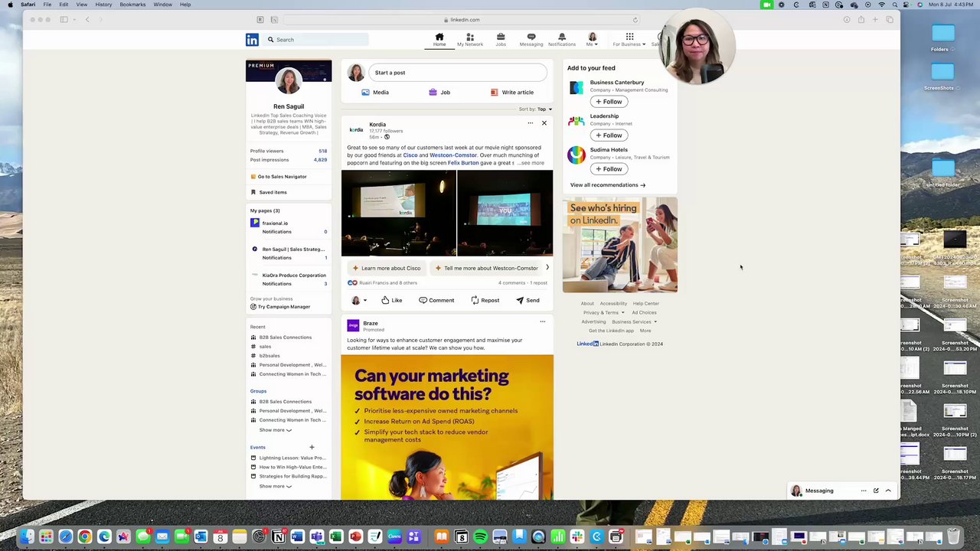Open the Bookmarks menu
This screenshot has height=551, width=980.
[132, 5]
